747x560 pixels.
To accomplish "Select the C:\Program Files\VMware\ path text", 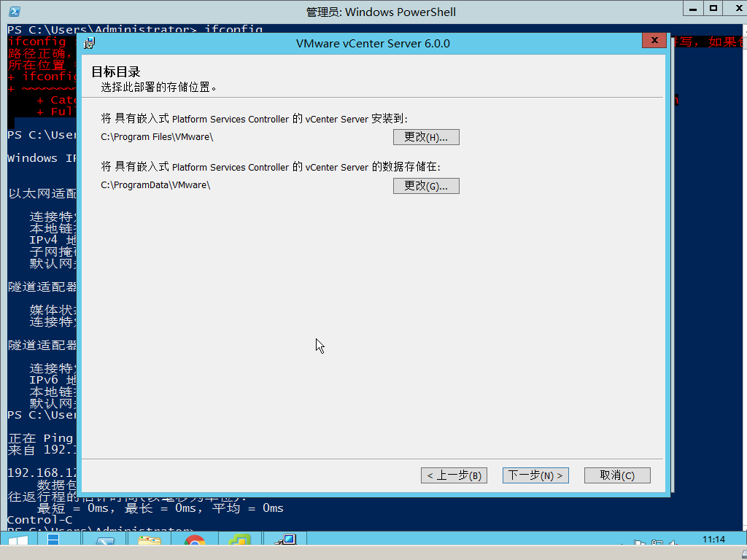I will point(157,136).
